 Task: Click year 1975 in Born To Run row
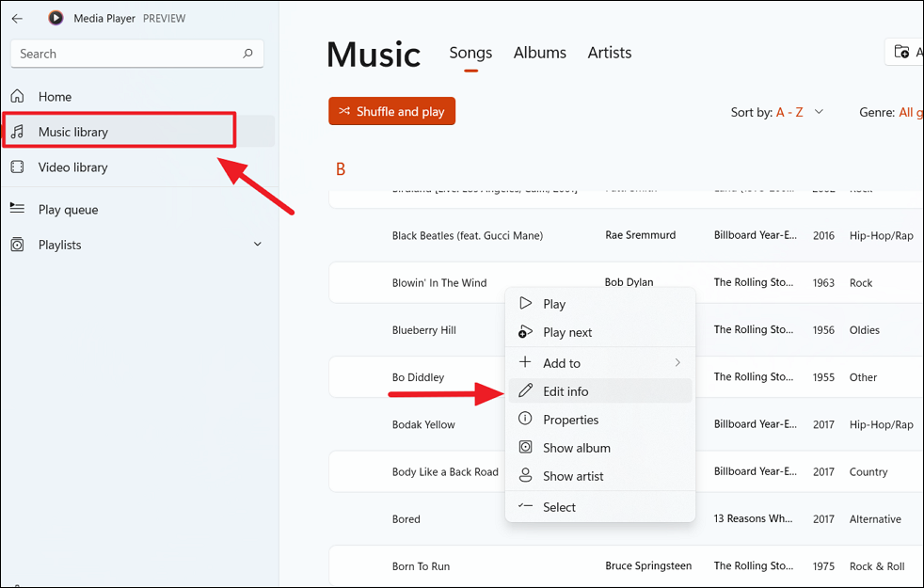click(823, 566)
